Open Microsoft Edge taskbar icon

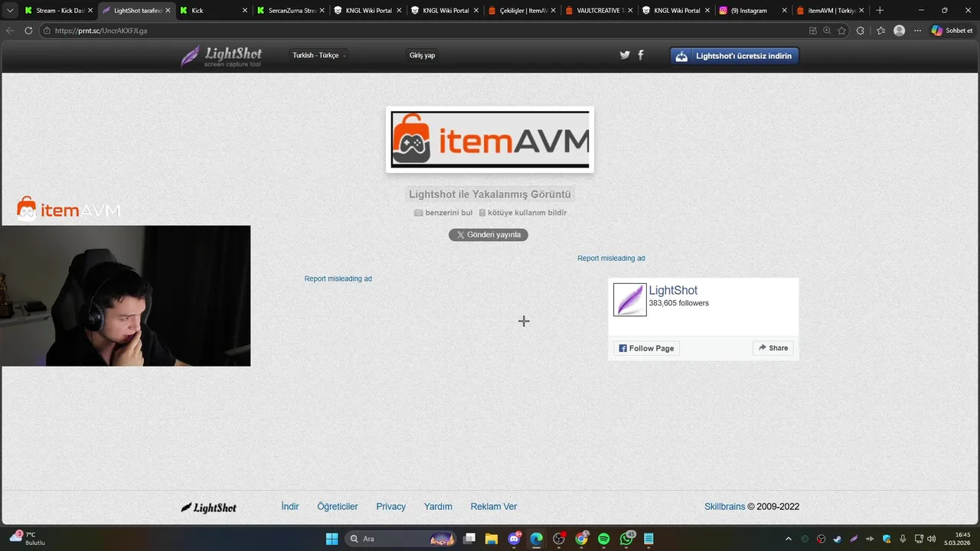[x=536, y=539]
